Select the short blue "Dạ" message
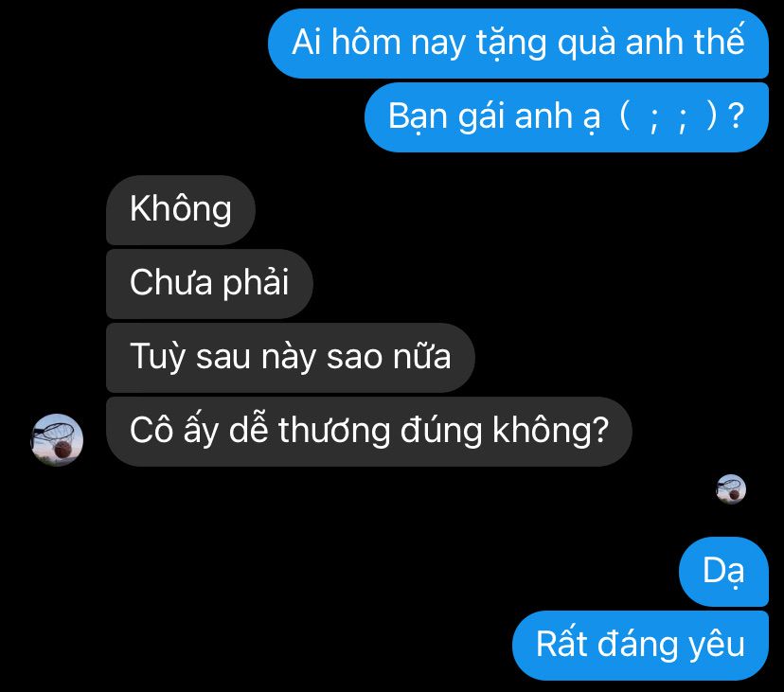This screenshot has width=784, height=692. 723,572
